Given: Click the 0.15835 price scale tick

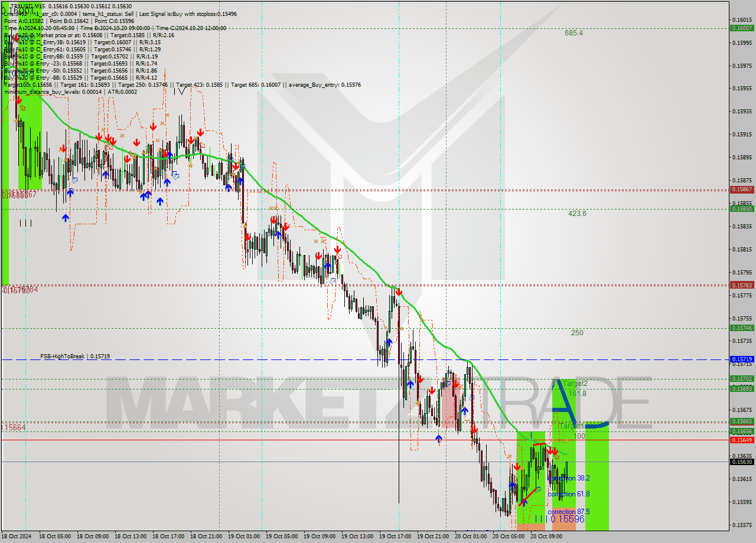Looking at the screenshot, I should click(x=742, y=226).
